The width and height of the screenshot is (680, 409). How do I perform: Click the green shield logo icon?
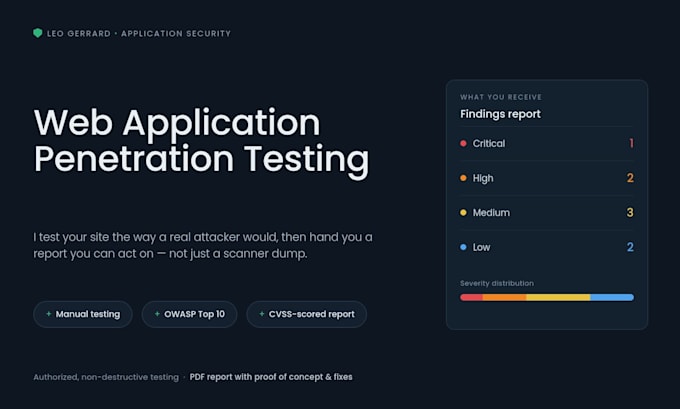38,33
